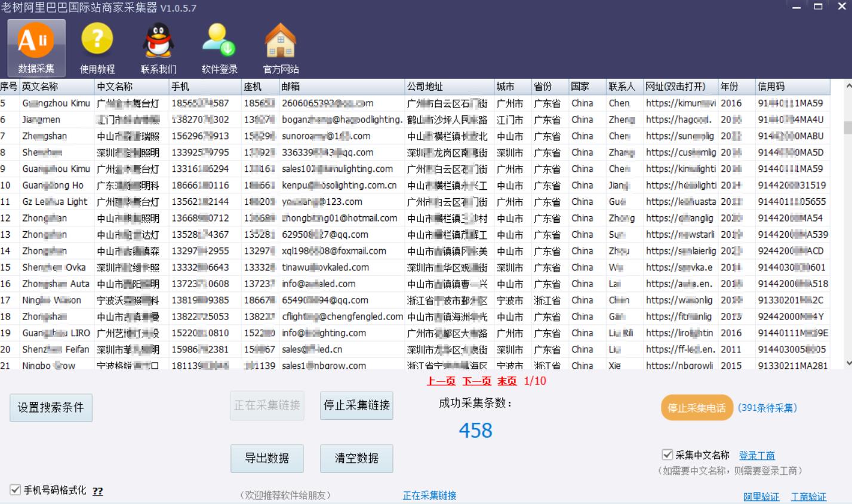Click the 联系我们 QQ penguin icon
Viewport: 852px width, 504px height.
159,48
